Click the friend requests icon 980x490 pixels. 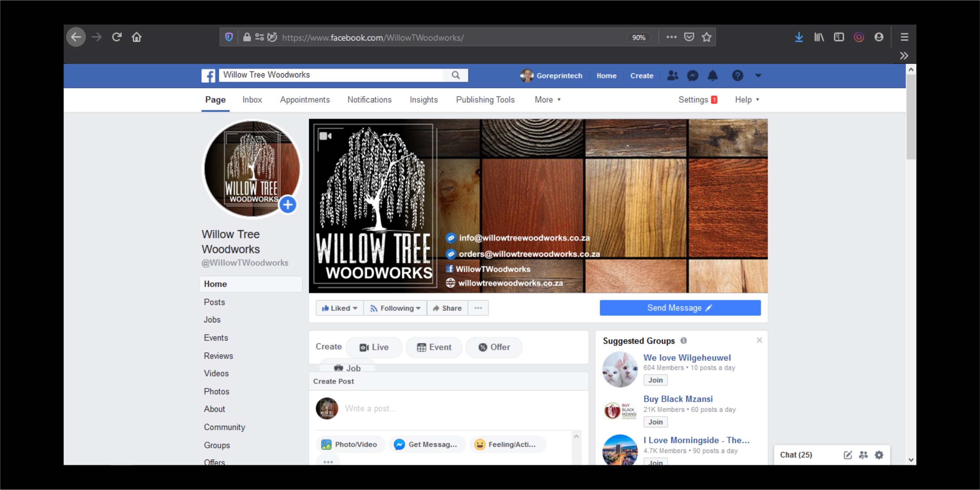click(x=672, y=75)
